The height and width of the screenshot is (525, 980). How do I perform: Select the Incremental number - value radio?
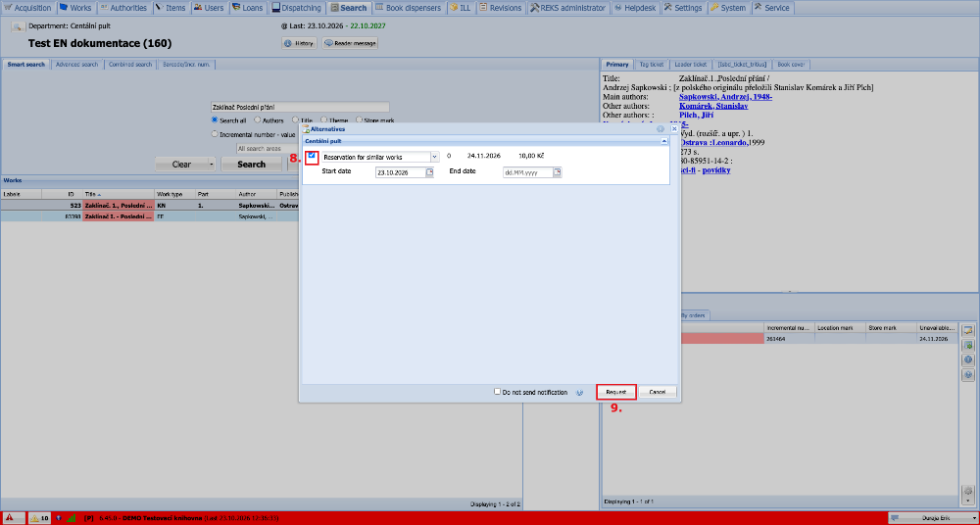pyautogui.click(x=215, y=134)
